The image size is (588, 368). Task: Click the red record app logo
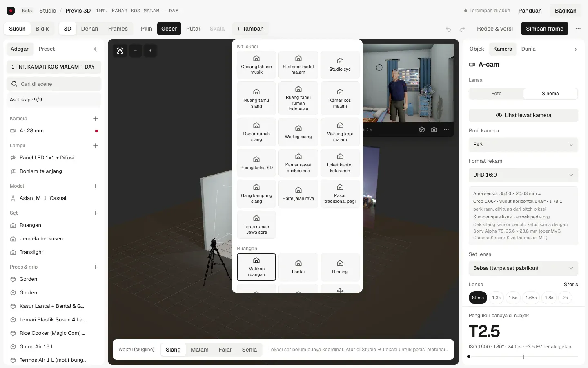point(11,11)
